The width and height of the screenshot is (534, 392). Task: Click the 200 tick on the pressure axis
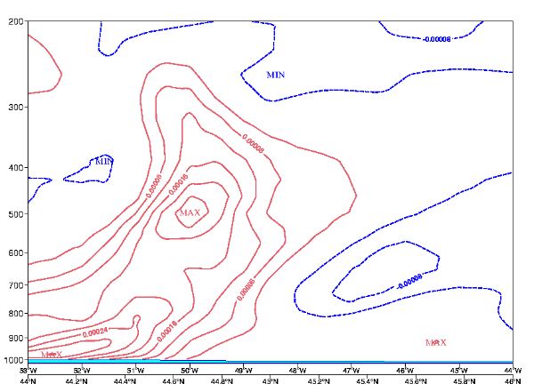(x=14, y=21)
